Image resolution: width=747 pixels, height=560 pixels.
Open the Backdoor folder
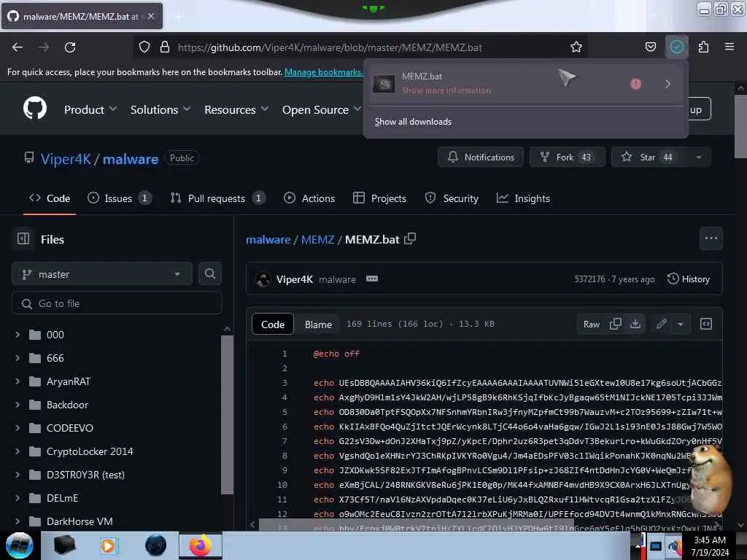tap(67, 405)
